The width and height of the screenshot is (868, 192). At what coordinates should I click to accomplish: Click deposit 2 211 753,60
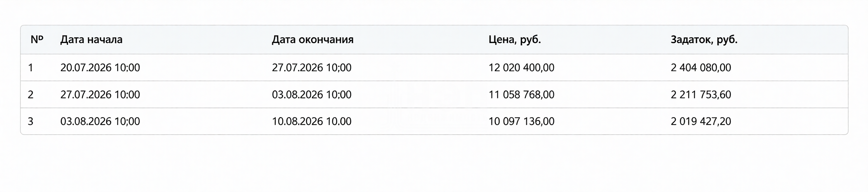(x=701, y=95)
